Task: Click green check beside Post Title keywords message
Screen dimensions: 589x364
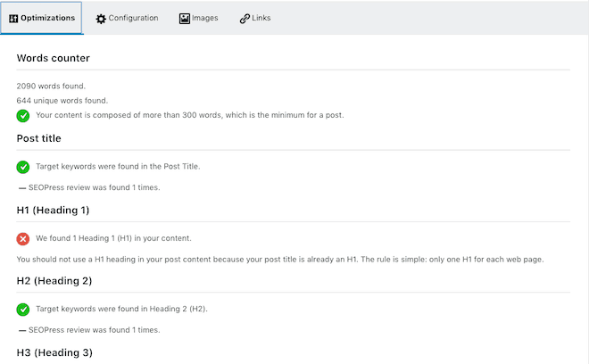Action: click(23, 167)
